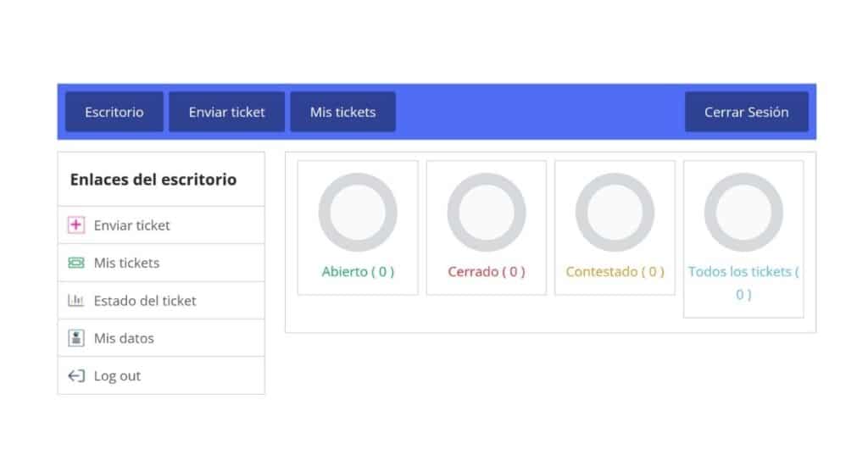Open Mis datos from the sidebar links
The width and height of the screenshot is (868, 466).
161,338
